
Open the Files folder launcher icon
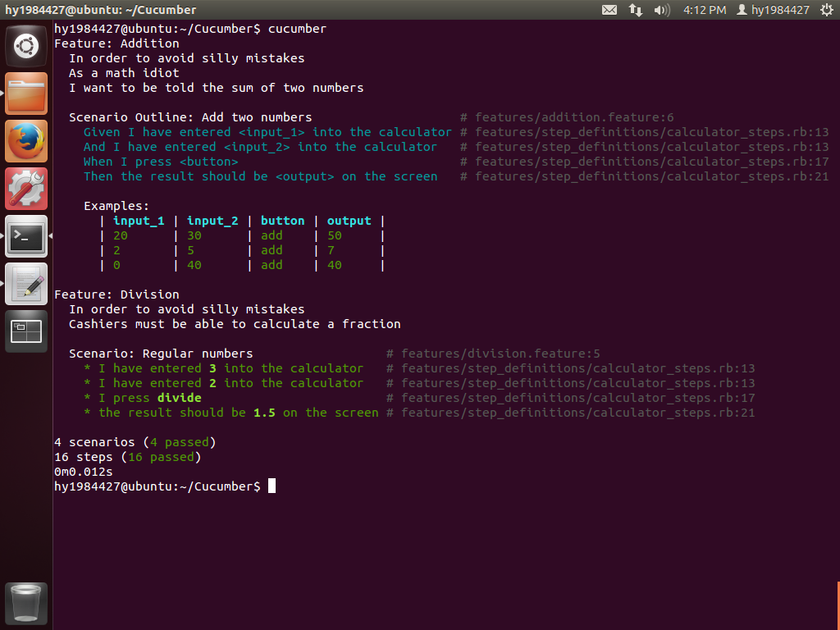tap(26, 94)
